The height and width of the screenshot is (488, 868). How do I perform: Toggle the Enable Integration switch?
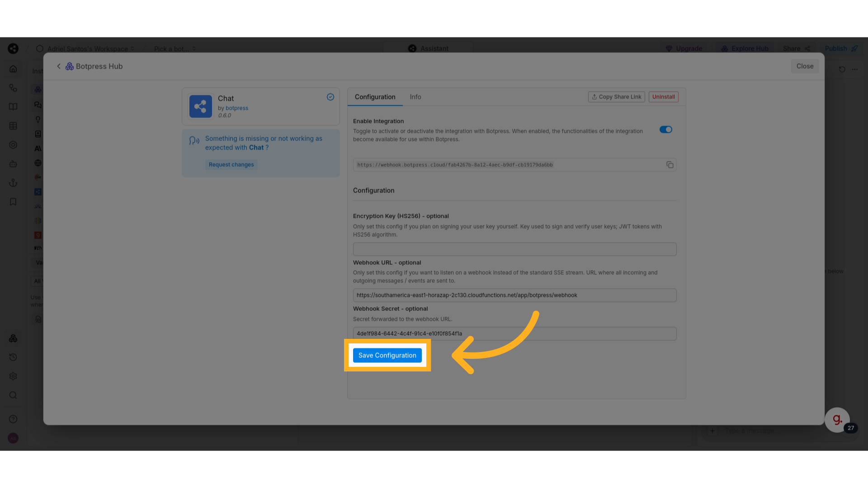(x=665, y=130)
